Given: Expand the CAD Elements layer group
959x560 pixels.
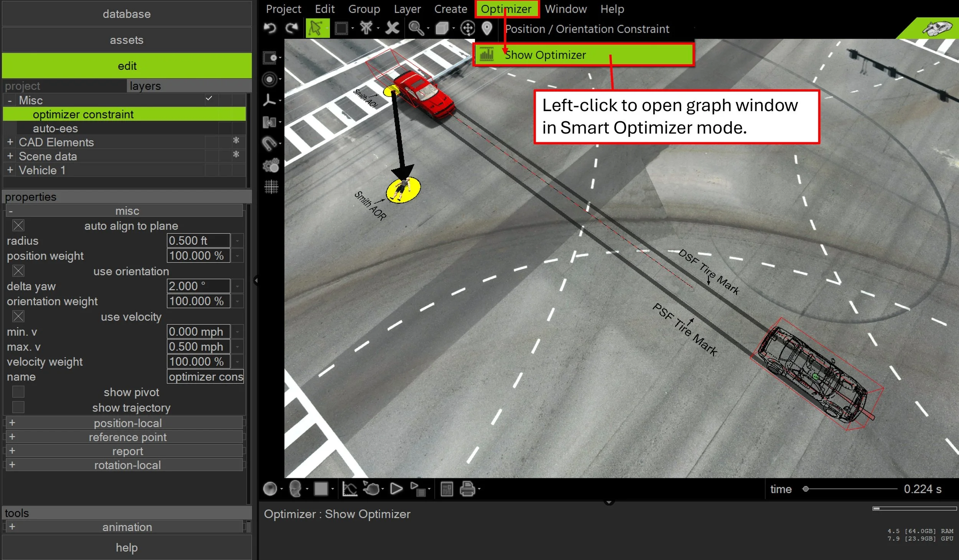Looking at the screenshot, I should 10,142.
